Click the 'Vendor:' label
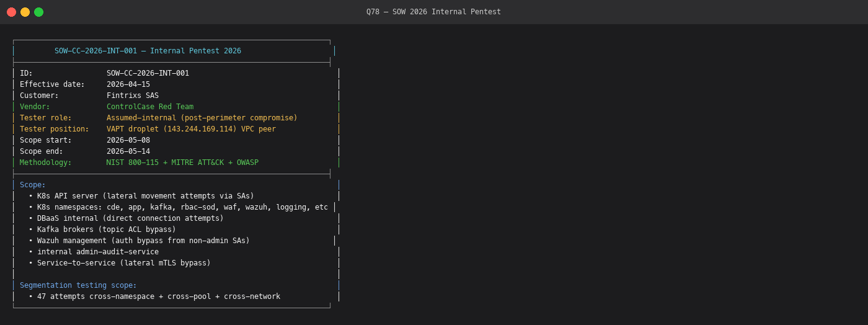 [35, 107]
